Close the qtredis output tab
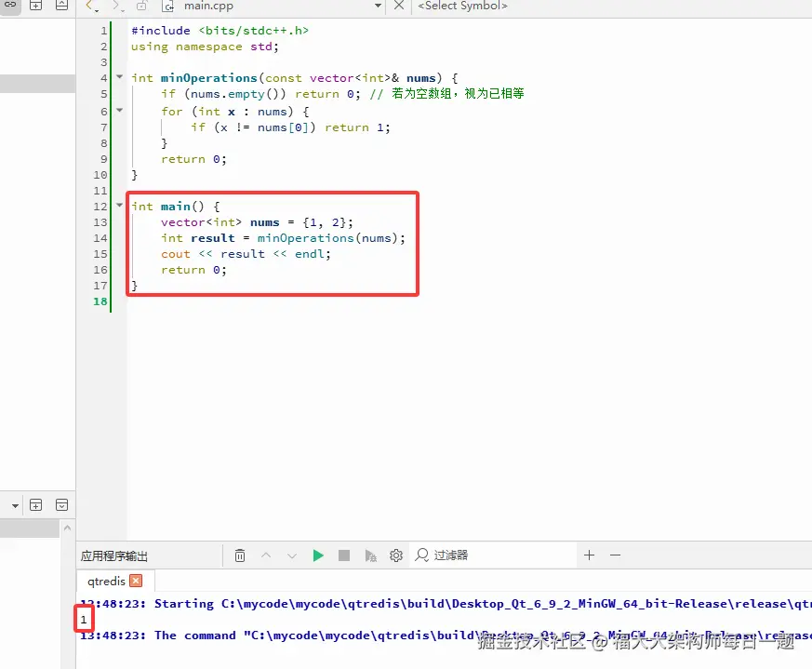The width and height of the screenshot is (812, 669). 136,581
